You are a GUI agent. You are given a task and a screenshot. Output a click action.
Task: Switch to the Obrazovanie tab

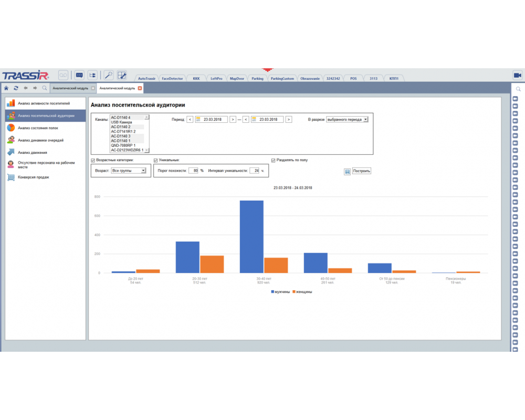310,78
